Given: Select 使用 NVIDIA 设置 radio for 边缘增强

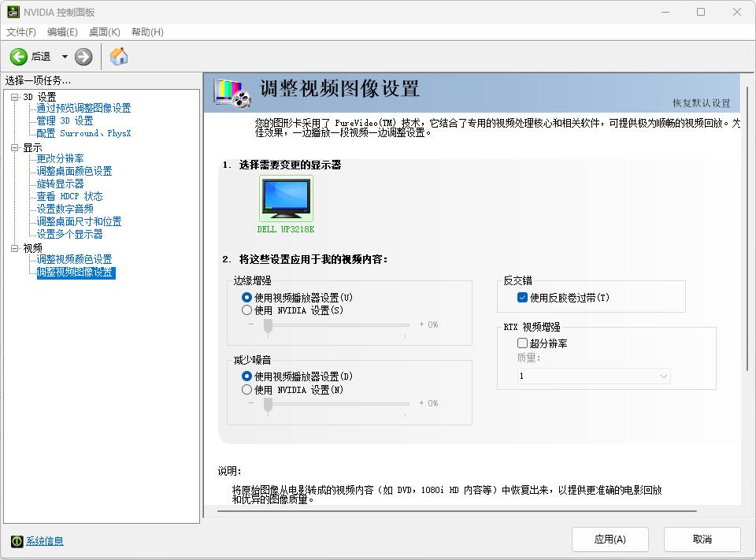Looking at the screenshot, I should coord(245,310).
